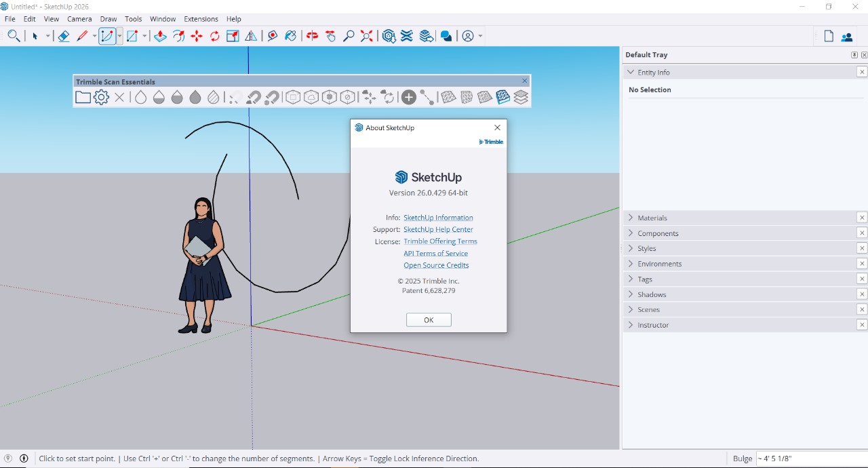Select the 2 Point Arc tool
Image resolution: width=868 pixels, height=468 pixels.
point(107,36)
